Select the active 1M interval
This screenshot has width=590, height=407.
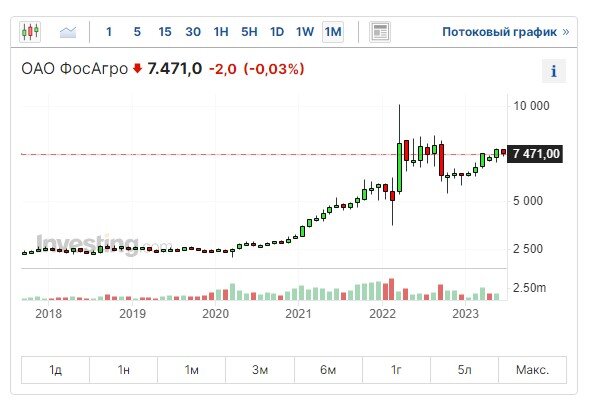(333, 32)
